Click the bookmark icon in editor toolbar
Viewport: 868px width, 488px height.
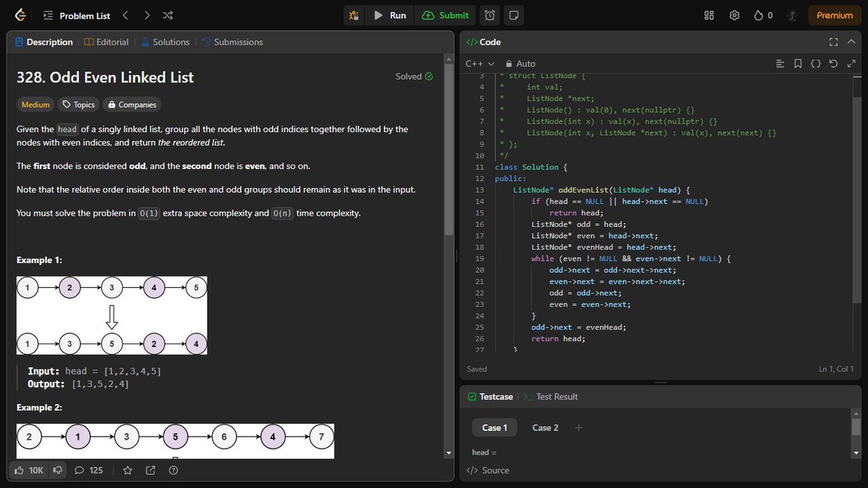click(798, 64)
